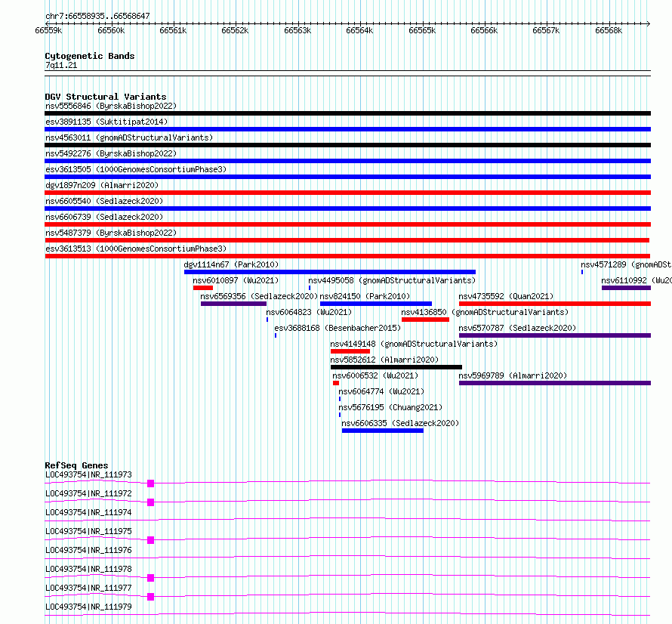Viewport: 672px width, 624px height.
Task: Click the DGV Structural Variants track heading
Action: (106, 97)
